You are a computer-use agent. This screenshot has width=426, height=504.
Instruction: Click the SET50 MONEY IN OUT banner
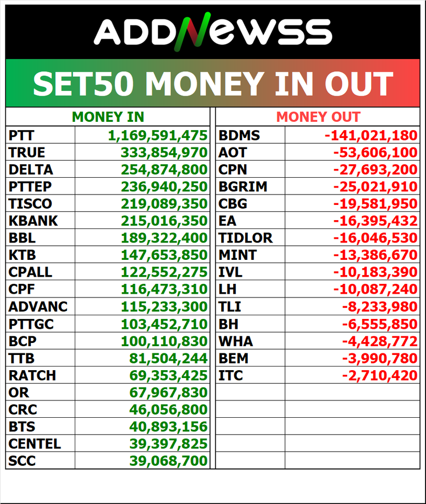213,84
